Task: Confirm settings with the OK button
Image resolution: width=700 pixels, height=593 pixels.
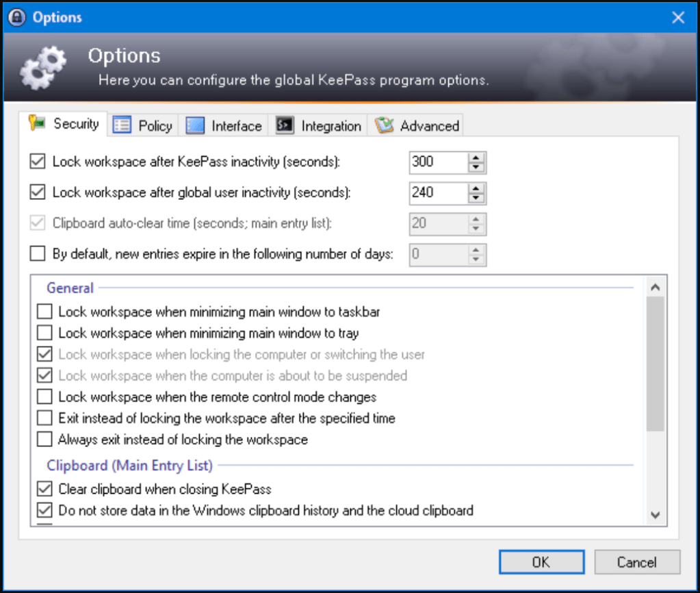Action: tap(541, 562)
